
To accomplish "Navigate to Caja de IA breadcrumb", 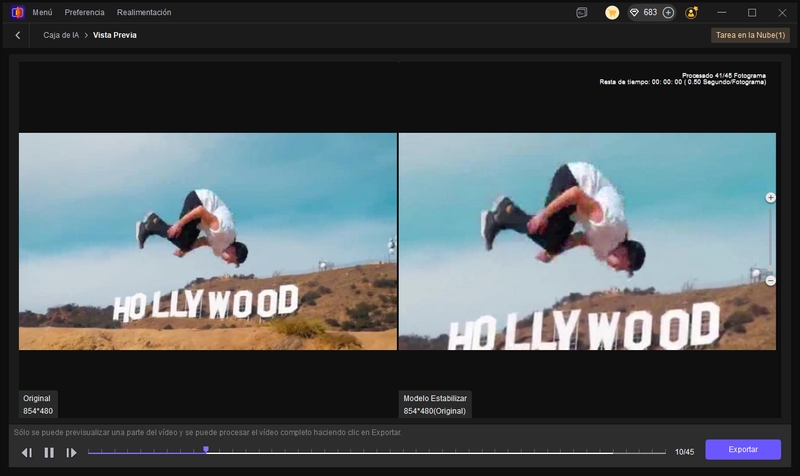I will tap(61, 35).
